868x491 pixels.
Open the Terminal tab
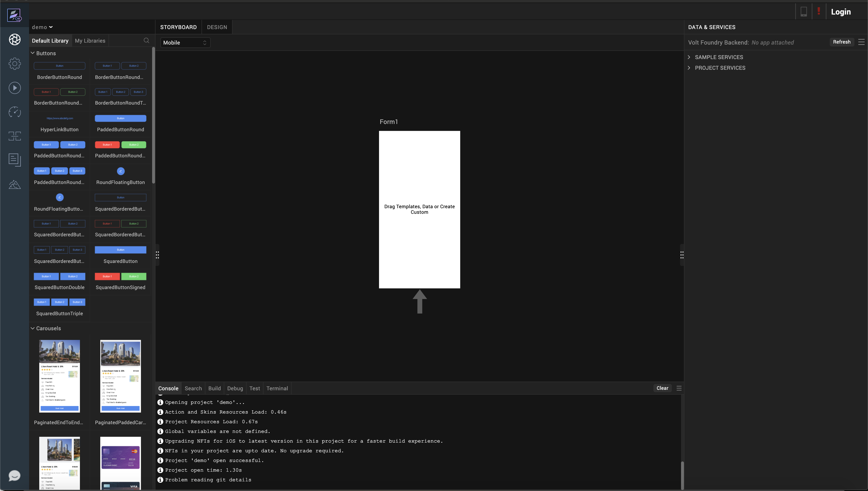(277, 389)
